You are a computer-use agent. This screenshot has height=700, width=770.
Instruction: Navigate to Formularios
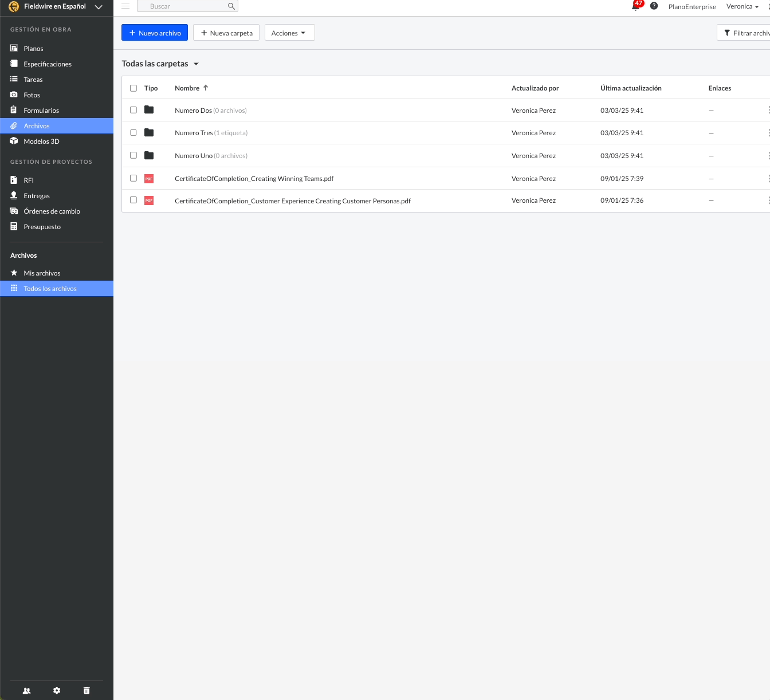(41, 111)
